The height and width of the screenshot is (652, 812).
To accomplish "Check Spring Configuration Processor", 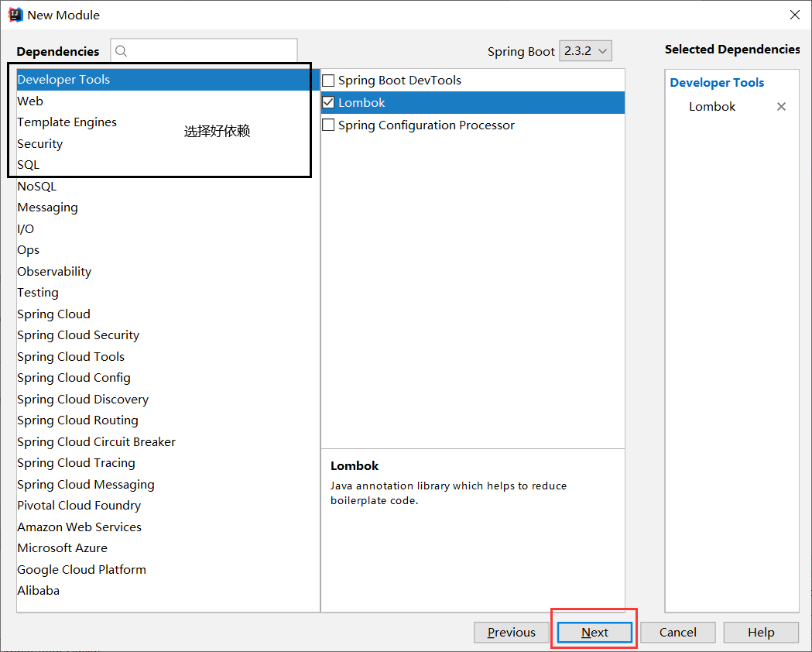I will pyautogui.click(x=327, y=125).
